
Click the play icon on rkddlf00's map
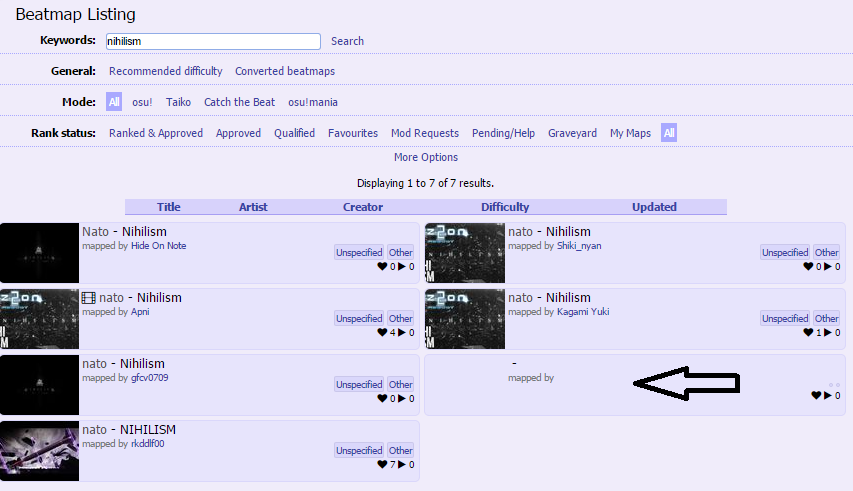click(x=402, y=464)
